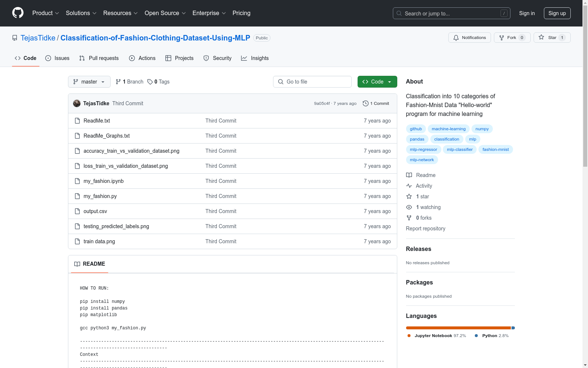Click the file icon beside my_fashion.py

[x=77, y=196]
